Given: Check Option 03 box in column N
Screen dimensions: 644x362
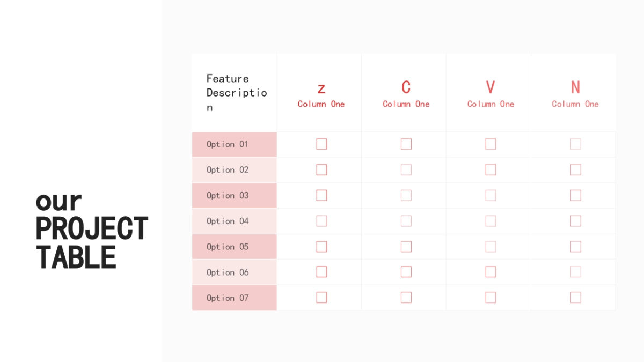Looking at the screenshot, I should [575, 195].
